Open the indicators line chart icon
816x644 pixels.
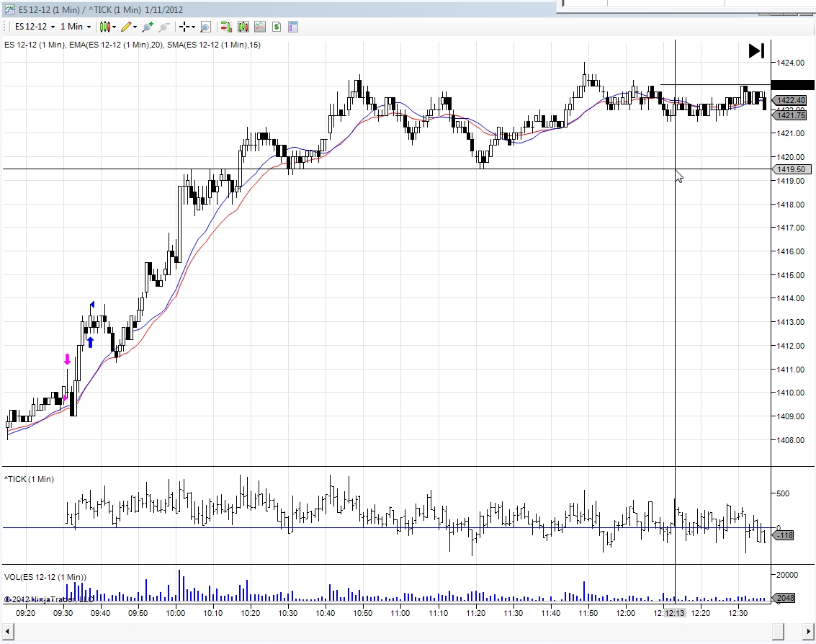coord(260,27)
